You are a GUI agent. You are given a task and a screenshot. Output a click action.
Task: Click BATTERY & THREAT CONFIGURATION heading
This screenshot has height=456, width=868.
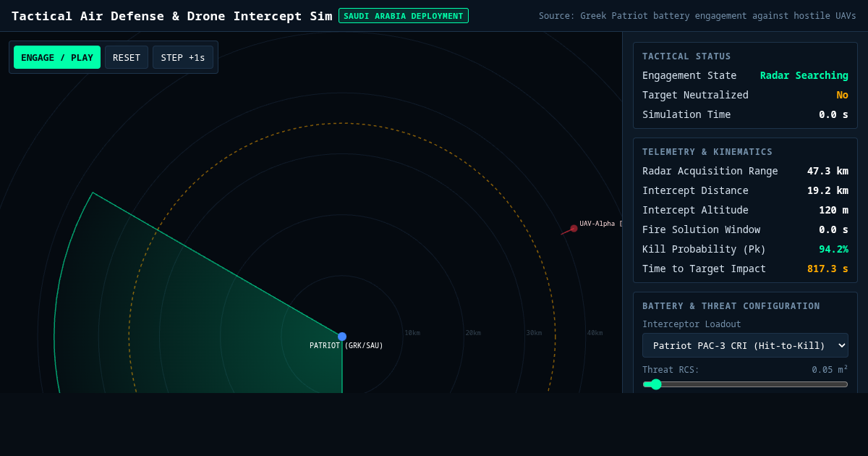click(731, 306)
